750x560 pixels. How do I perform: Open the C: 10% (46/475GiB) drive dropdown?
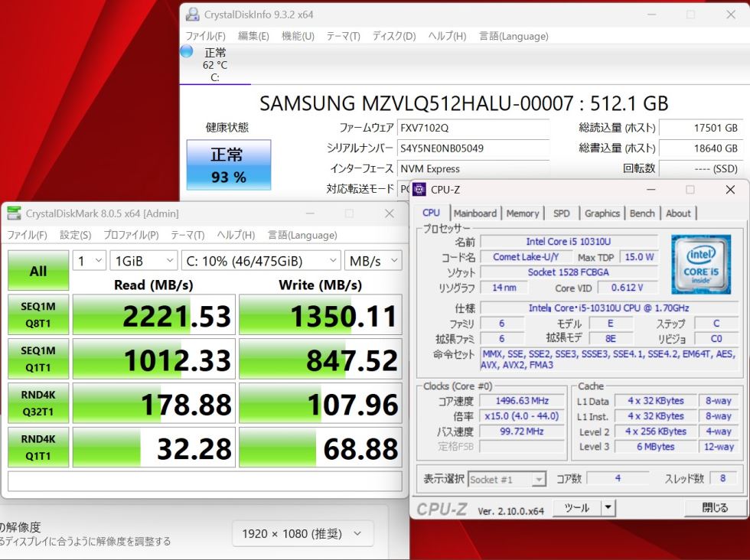(261, 261)
